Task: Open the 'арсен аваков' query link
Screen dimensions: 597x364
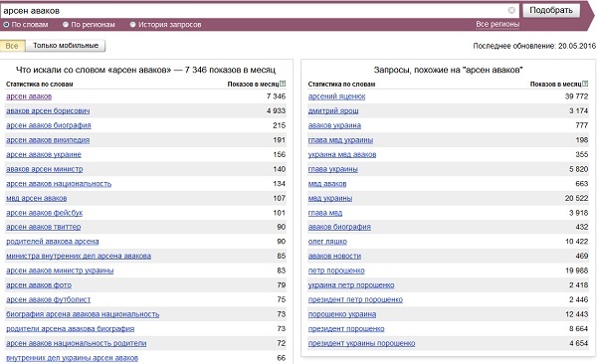Action: (x=29, y=96)
